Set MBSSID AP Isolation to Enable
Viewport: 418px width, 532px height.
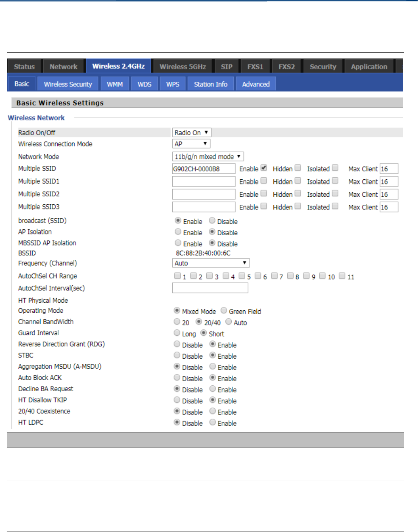point(178,243)
